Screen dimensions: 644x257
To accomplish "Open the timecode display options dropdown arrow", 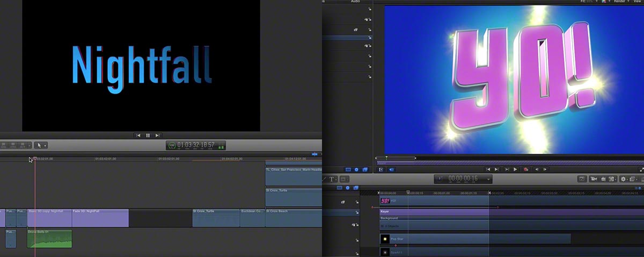I will [488, 179].
